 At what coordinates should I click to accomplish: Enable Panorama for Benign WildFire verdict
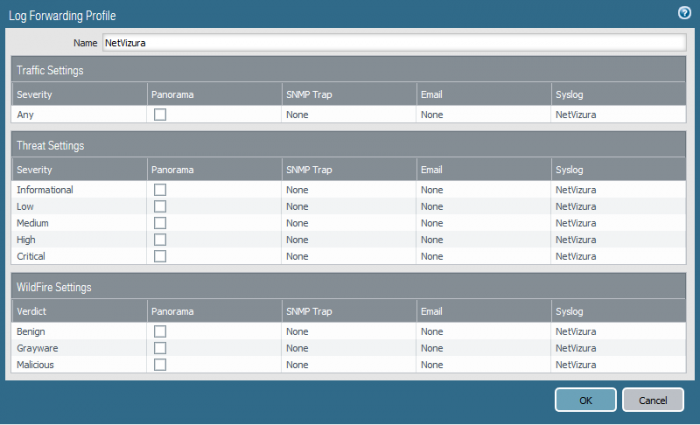pos(160,331)
